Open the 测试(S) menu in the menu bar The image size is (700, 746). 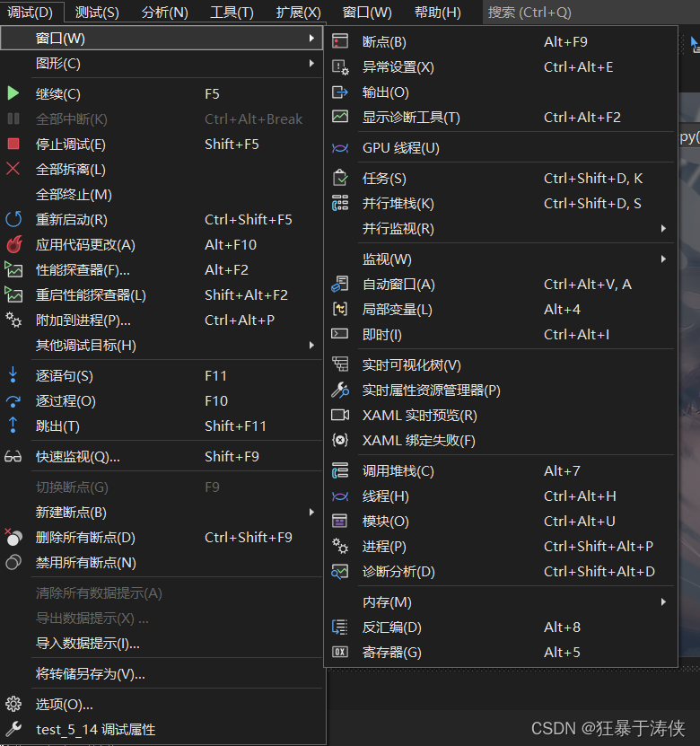97,13
